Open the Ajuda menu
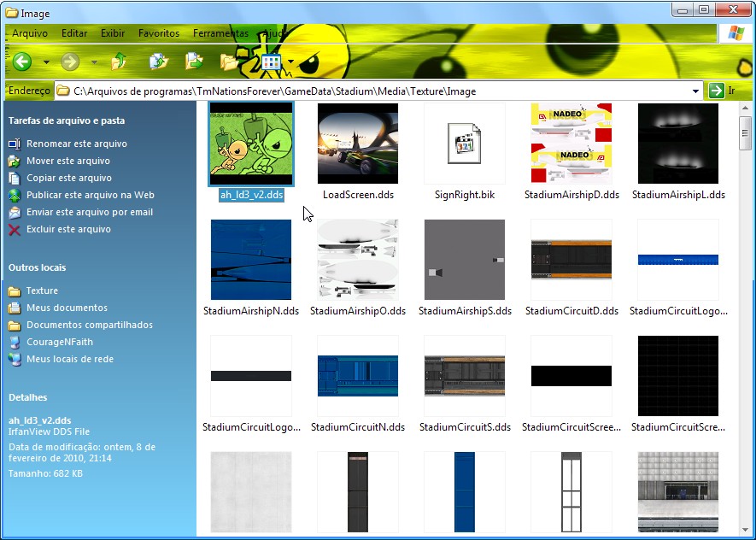 (275, 33)
